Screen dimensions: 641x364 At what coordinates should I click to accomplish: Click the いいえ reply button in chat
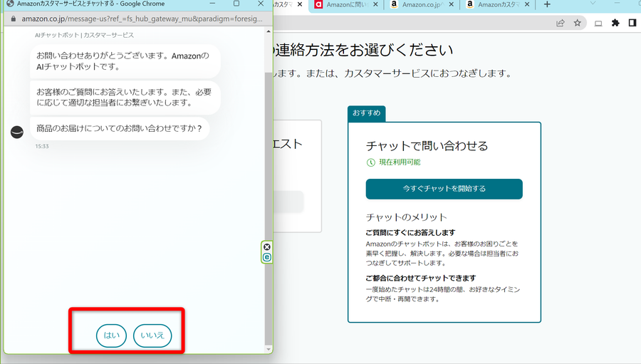152,336
